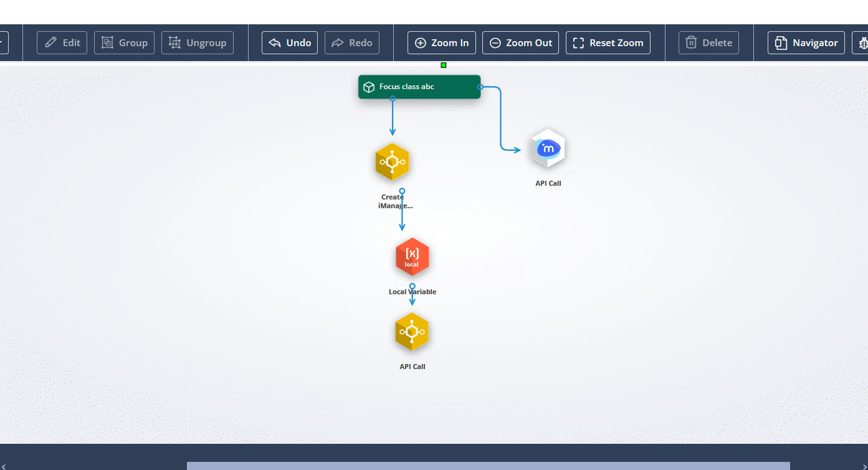The height and width of the screenshot is (470, 868).
Task: Click the Ungroup toolbar button
Action: [198, 42]
